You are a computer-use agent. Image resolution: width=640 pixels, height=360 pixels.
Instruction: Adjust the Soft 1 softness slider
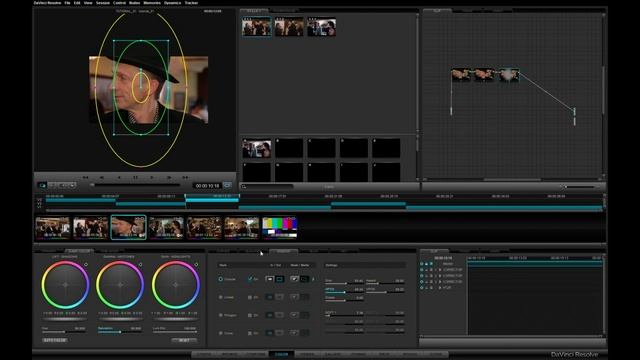click(x=344, y=316)
